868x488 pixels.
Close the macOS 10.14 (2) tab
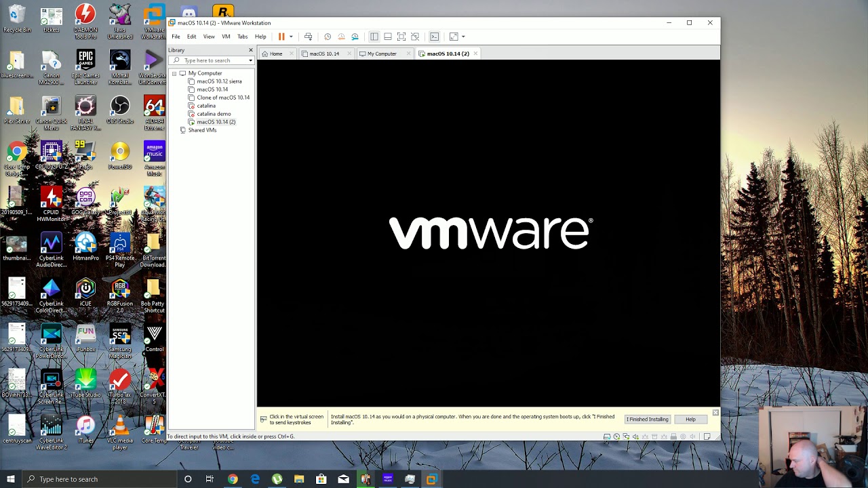(475, 54)
